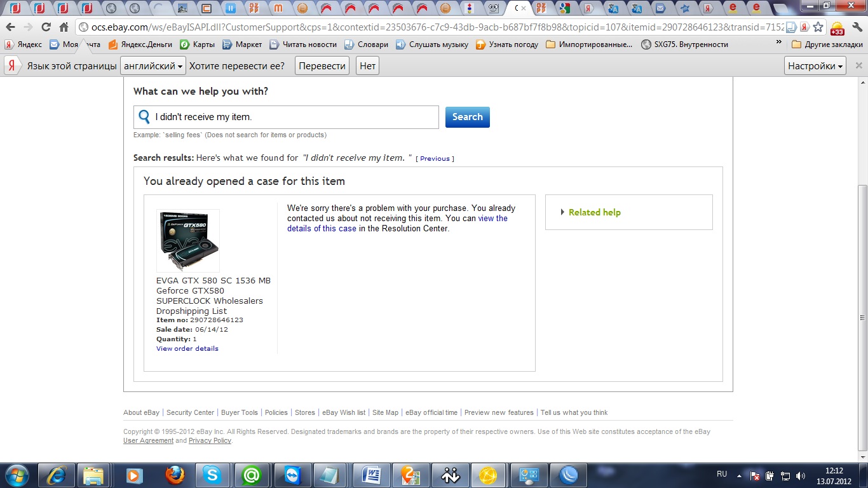Open Microsoft Word from the taskbar

point(371,475)
